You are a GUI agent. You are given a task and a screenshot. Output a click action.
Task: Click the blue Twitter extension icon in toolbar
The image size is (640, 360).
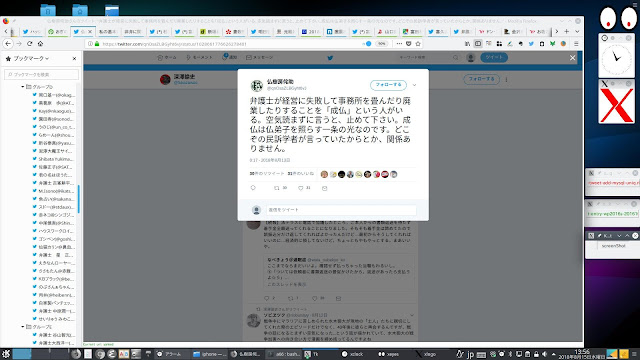pyautogui.click(x=531, y=44)
